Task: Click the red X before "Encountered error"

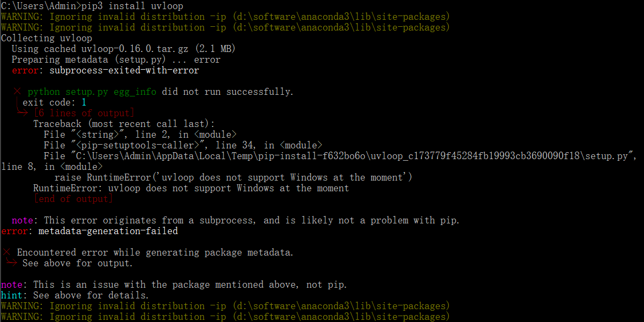Action: 6,252
